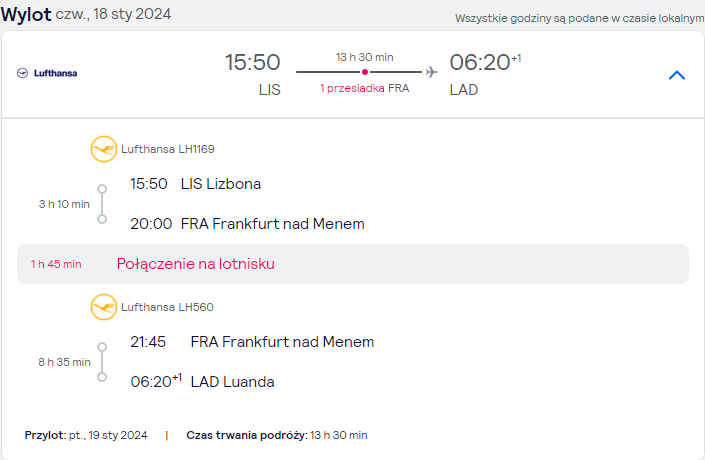This screenshot has width=705, height=460.
Task: Click the Przylot: pt., 19 sty 2024 text
Action: click(86, 435)
